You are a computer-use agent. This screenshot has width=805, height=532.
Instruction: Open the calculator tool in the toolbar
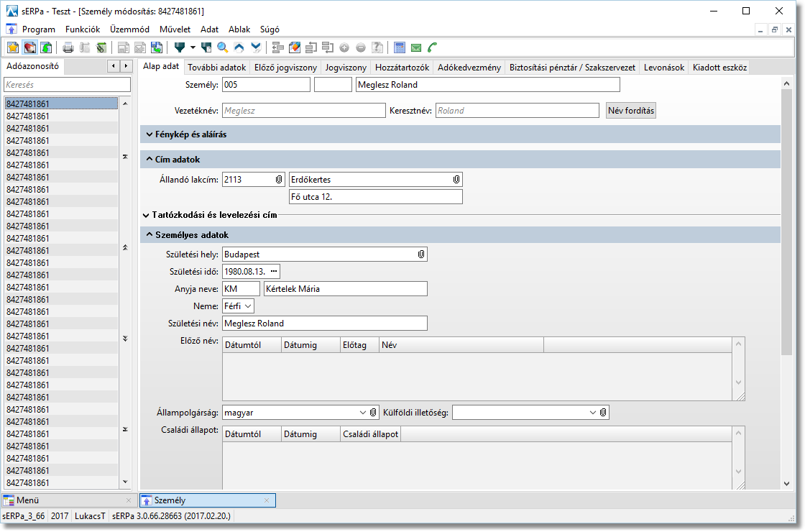[400, 48]
